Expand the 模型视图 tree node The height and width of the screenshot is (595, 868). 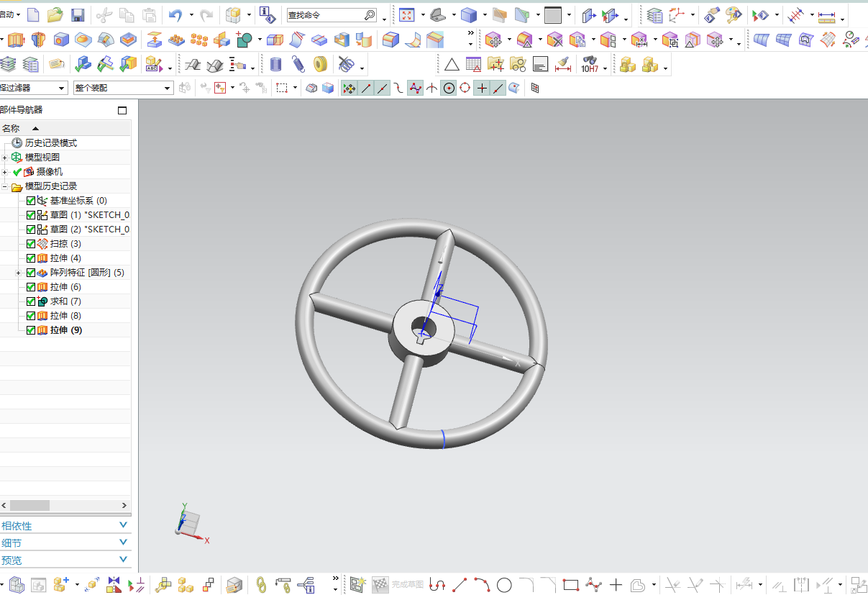point(5,158)
